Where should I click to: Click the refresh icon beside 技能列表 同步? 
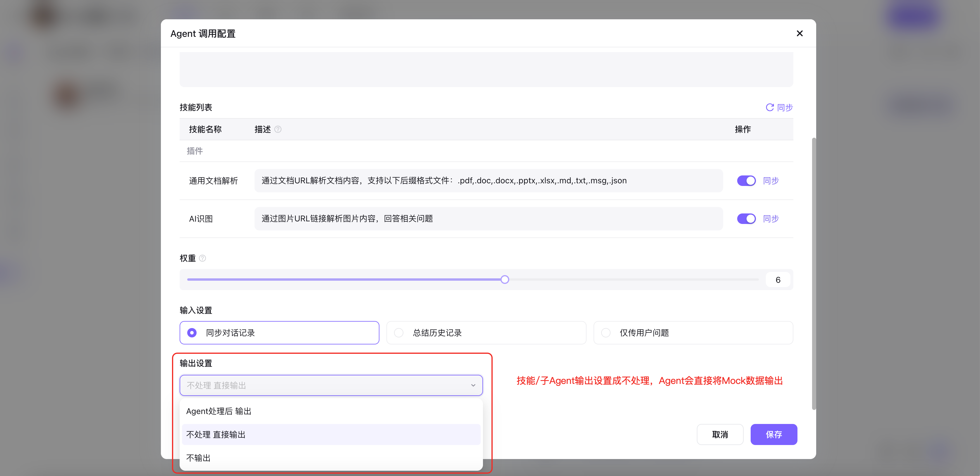coord(769,108)
